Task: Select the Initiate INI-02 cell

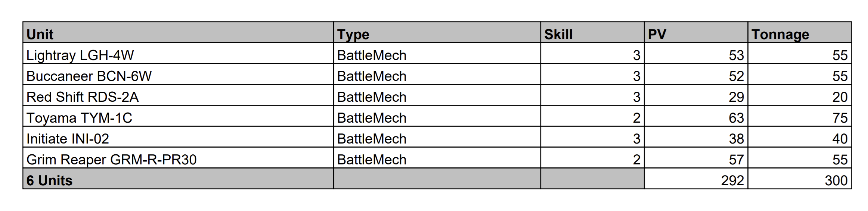Action: [68, 139]
